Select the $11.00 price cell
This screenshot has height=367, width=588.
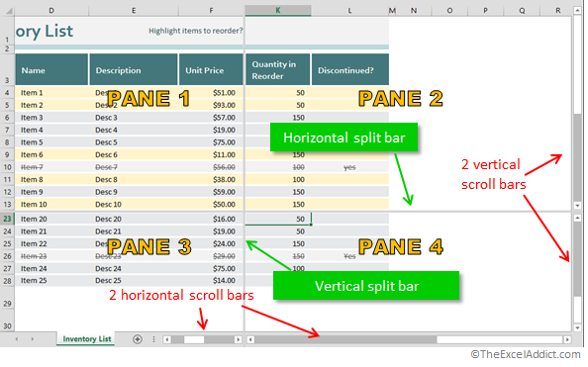click(211, 154)
